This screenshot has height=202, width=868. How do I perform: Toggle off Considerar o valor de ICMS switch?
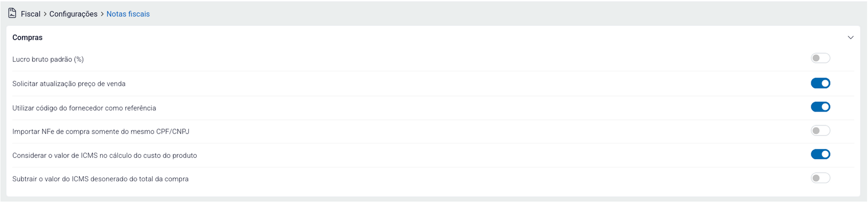pyautogui.click(x=820, y=154)
